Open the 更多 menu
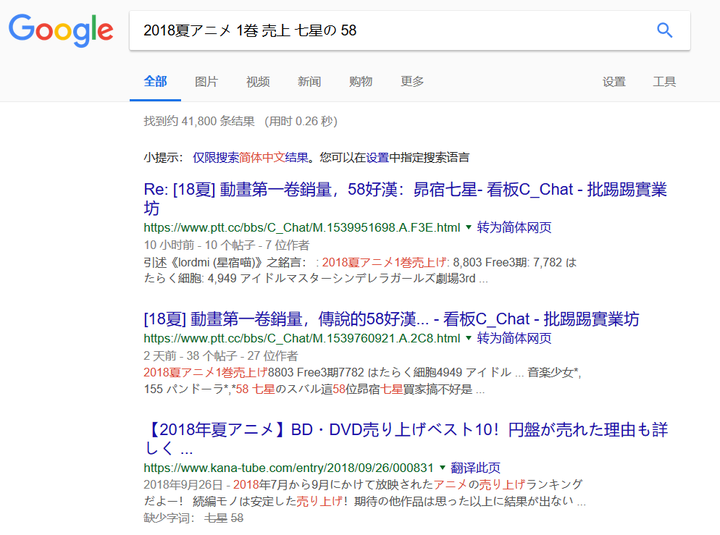Viewport: 720px width, 535px height. tap(412, 82)
